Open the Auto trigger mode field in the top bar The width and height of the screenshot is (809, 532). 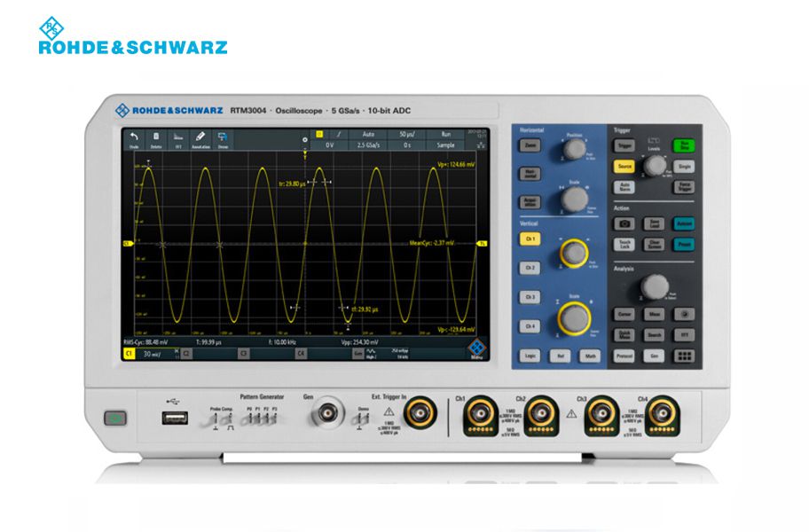[x=368, y=134]
